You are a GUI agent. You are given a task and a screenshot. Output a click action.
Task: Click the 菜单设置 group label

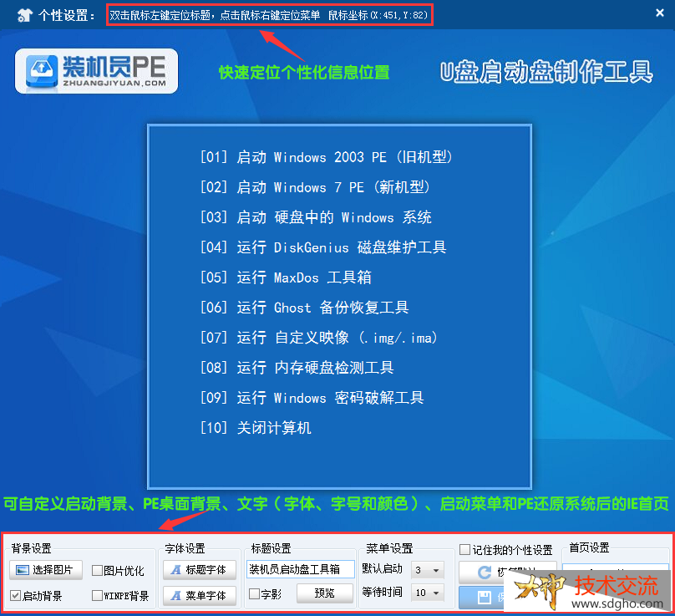[x=389, y=548]
